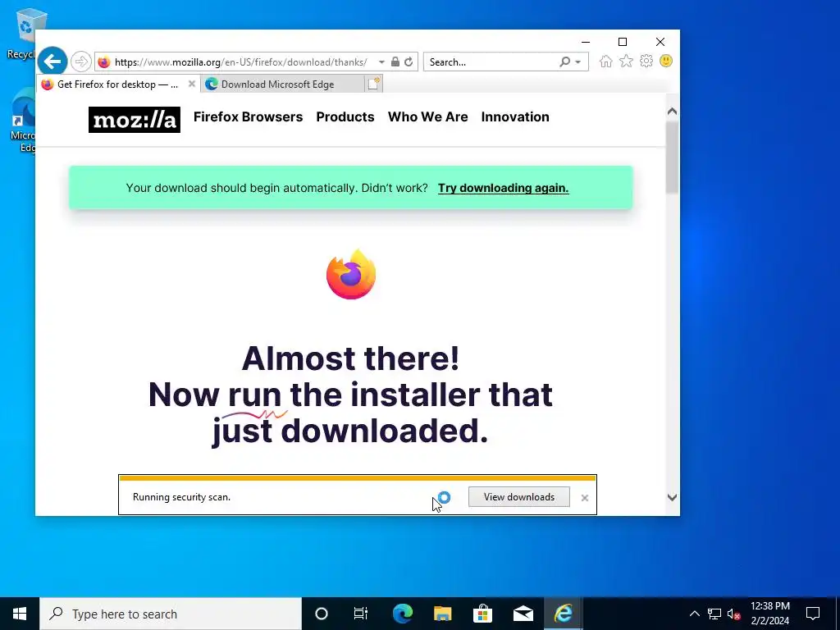Screen dimensions: 840x630
Task: Click the View downloads button
Action: click(518, 497)
